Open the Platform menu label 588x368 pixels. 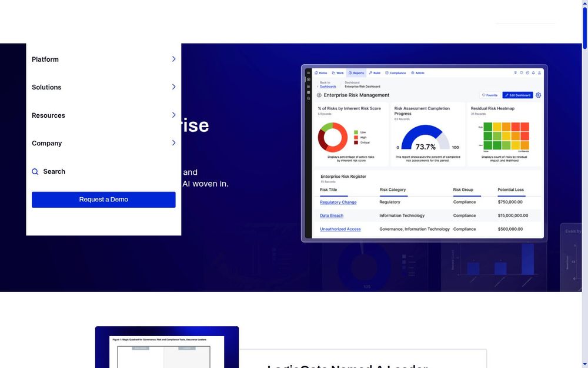point(45,59)
